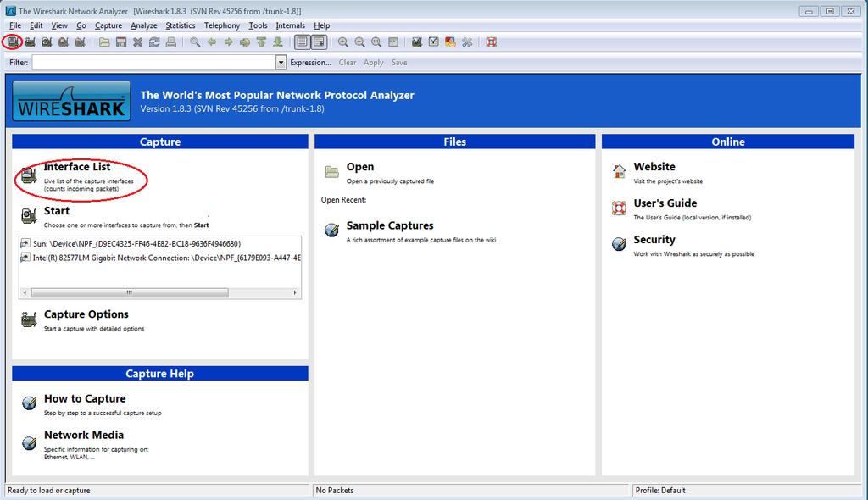This screenshot has width=868, height=500.
Task: Open the Statistics menu
Action: [x=181, y=25]
